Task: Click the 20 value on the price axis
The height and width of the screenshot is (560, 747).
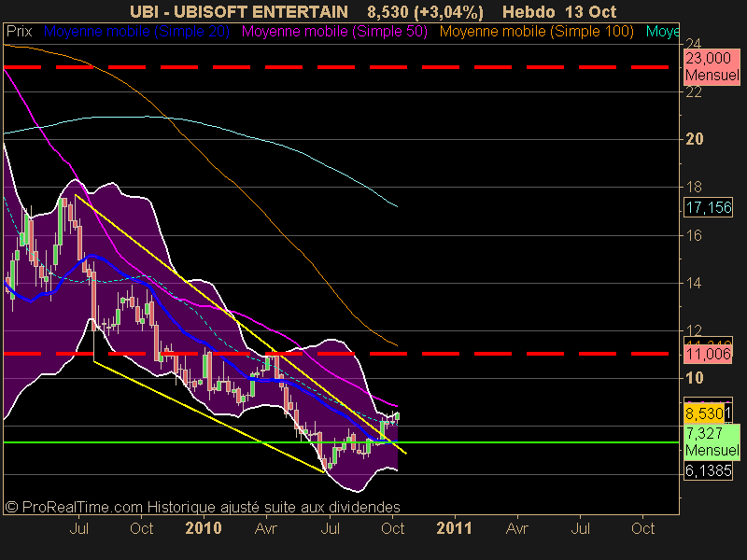Action: pos(694,139)
